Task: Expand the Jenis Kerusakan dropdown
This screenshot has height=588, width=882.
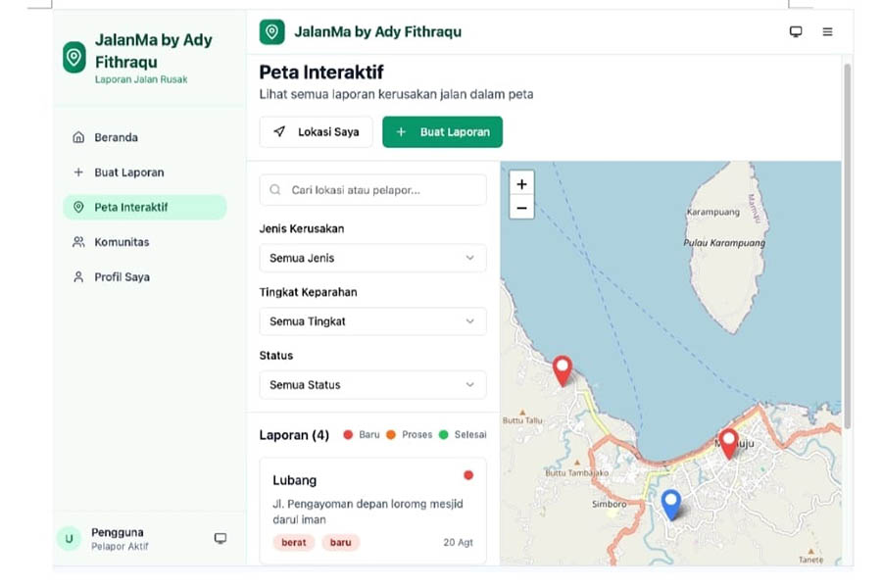Action: [x=372, y=259]
